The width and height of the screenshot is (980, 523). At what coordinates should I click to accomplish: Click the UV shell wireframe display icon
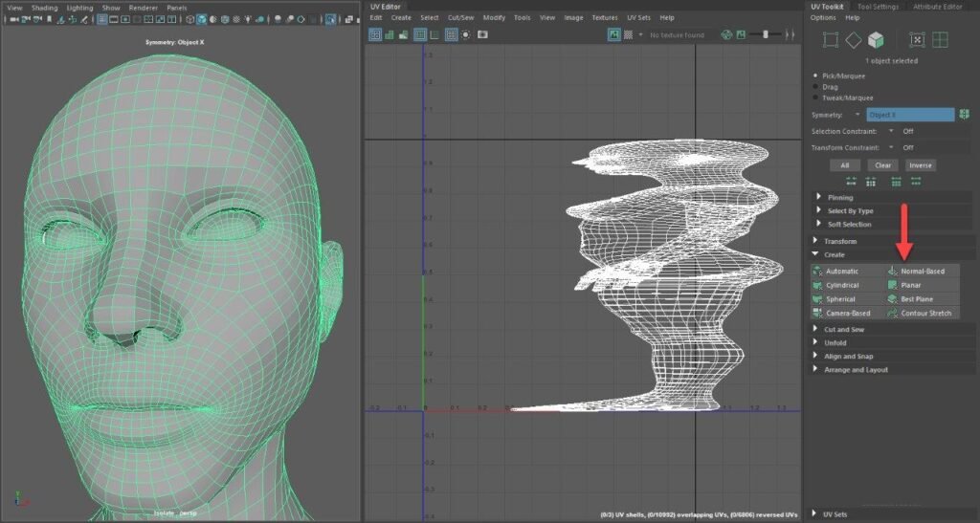376,35
